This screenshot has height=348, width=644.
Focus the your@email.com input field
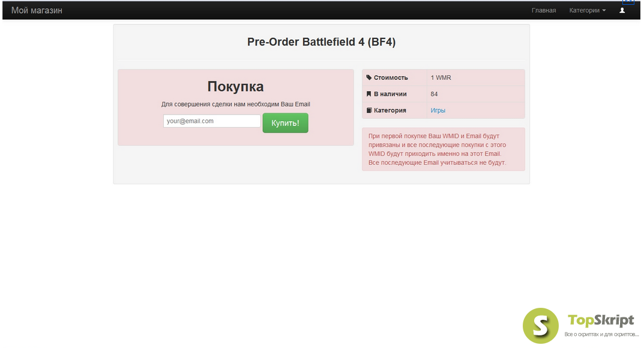[x=212, y=121]
